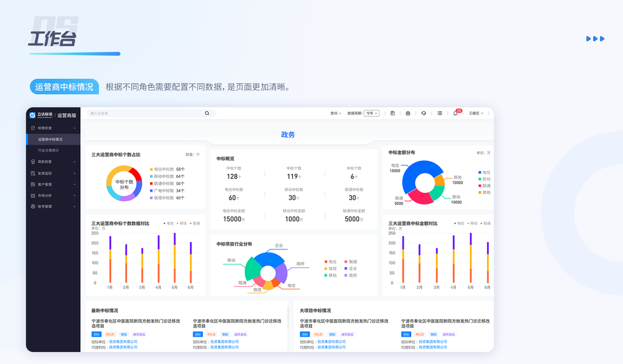Viewport: 623px width, 364px height.
Task: Toggle 企业 legend in 中标项目行业分布 chart
Action: click(351, 269)
